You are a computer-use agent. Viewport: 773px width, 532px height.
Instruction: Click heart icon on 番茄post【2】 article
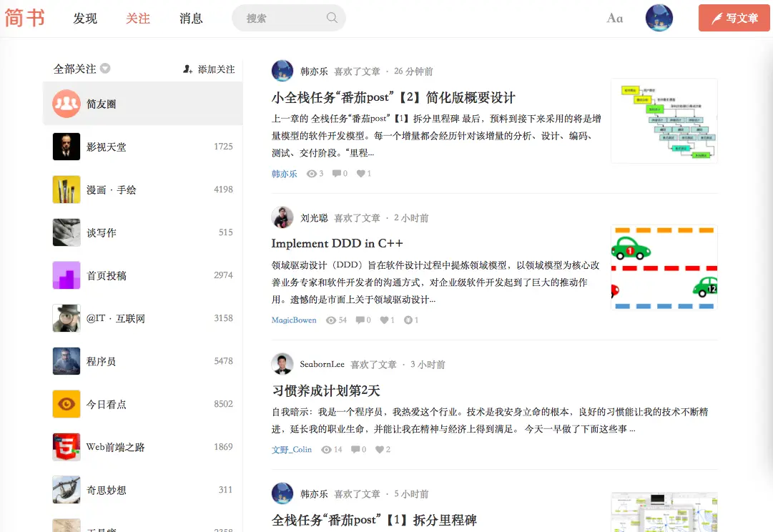(361, 174)
